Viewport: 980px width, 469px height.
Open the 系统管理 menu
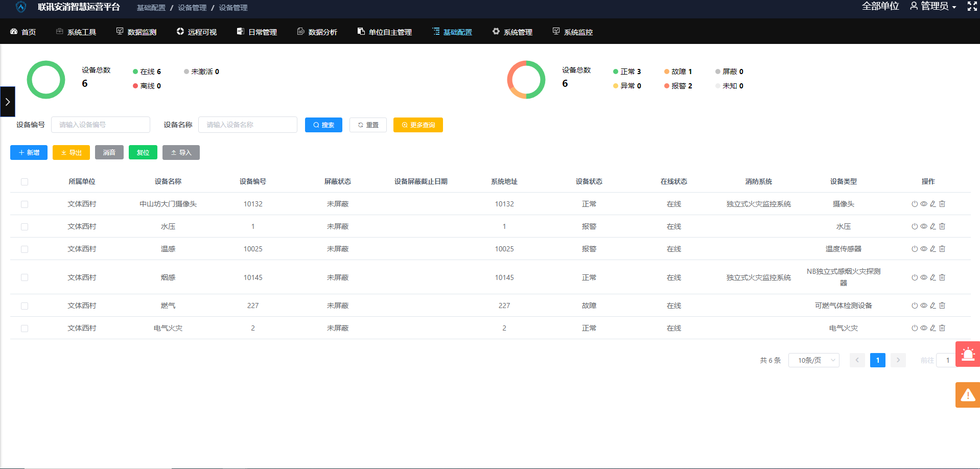(512, 32)
